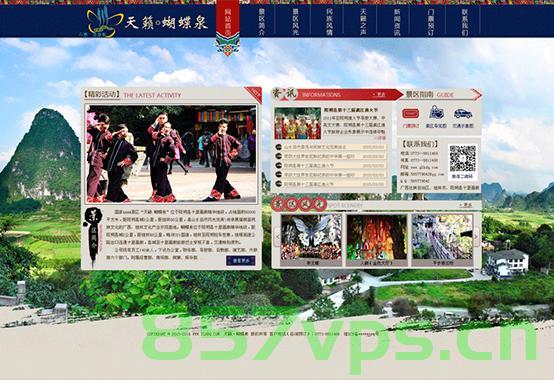Click the featured news headline

350,110
